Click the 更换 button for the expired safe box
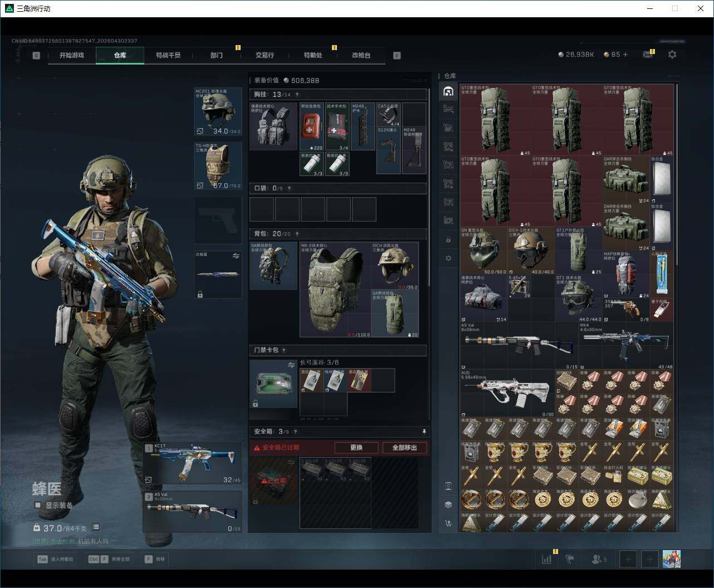 tap(356, 448)
